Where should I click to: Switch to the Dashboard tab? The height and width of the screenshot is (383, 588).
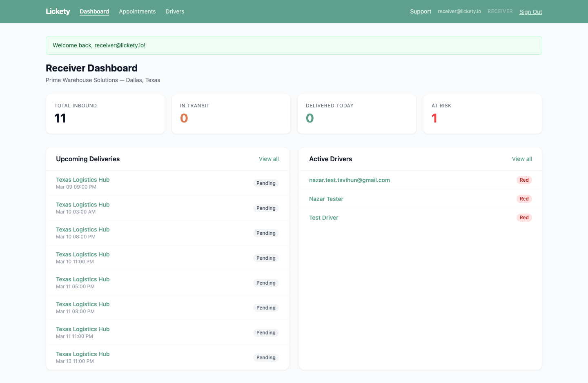coord(94,11)
